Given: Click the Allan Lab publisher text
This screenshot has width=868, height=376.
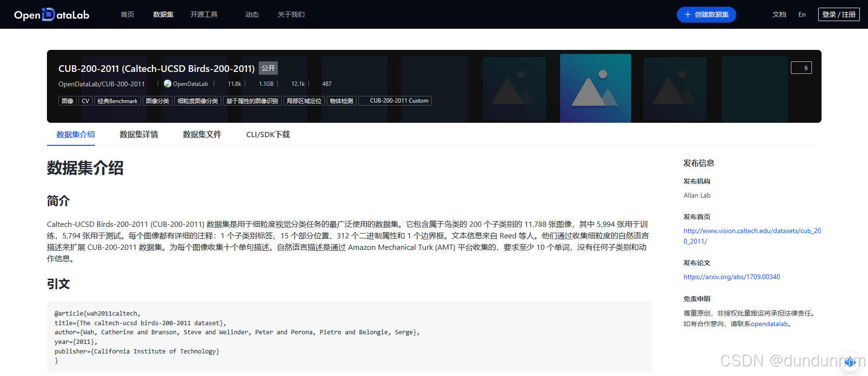Looking at the screenshot, I should (697, 195).
